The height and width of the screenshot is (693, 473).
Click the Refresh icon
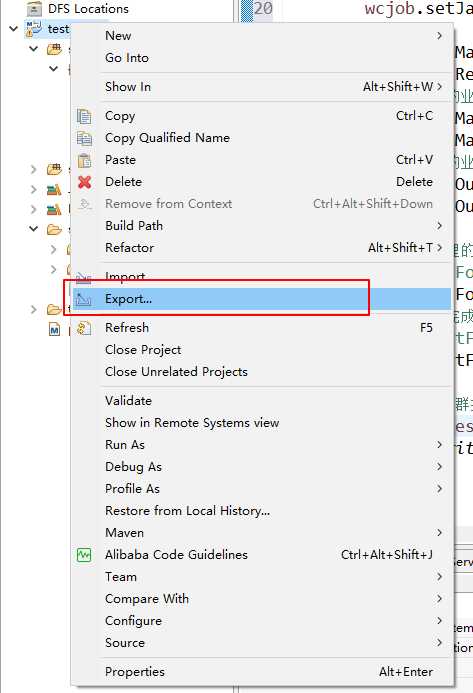tap(84, 328)
